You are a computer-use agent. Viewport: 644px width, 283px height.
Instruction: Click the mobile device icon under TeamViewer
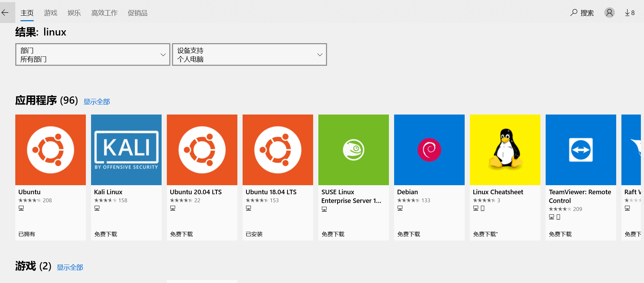(x=558, y=217)
